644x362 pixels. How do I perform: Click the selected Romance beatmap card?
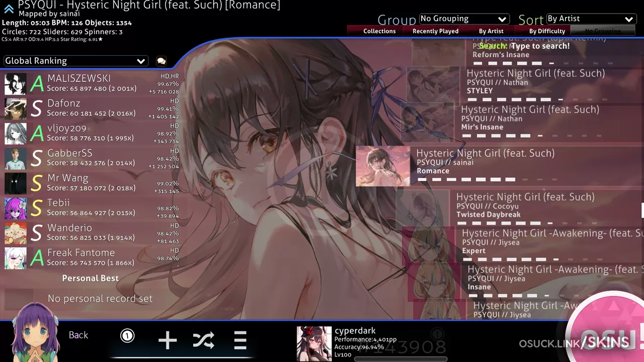pos(500,165)
